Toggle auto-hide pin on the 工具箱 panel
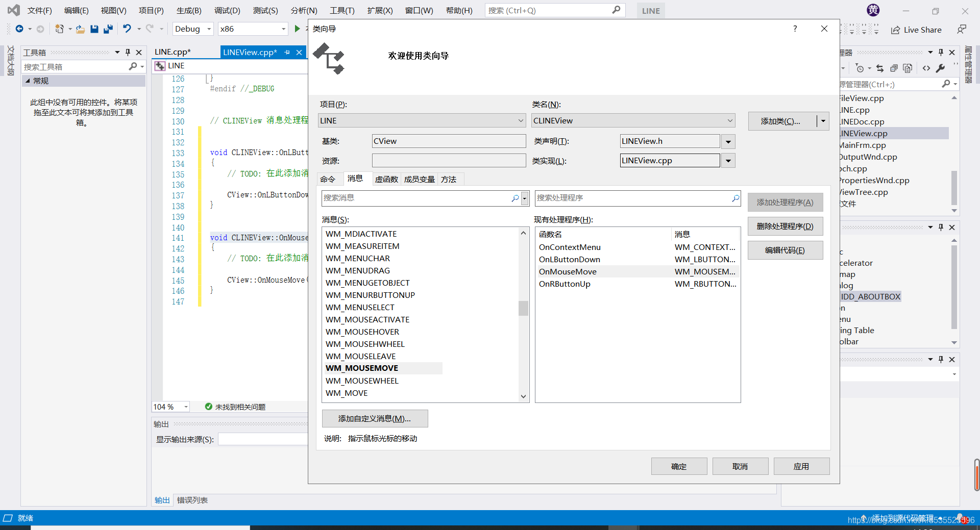980x530 pixels. pyautogui.click(x=128, y=52)
